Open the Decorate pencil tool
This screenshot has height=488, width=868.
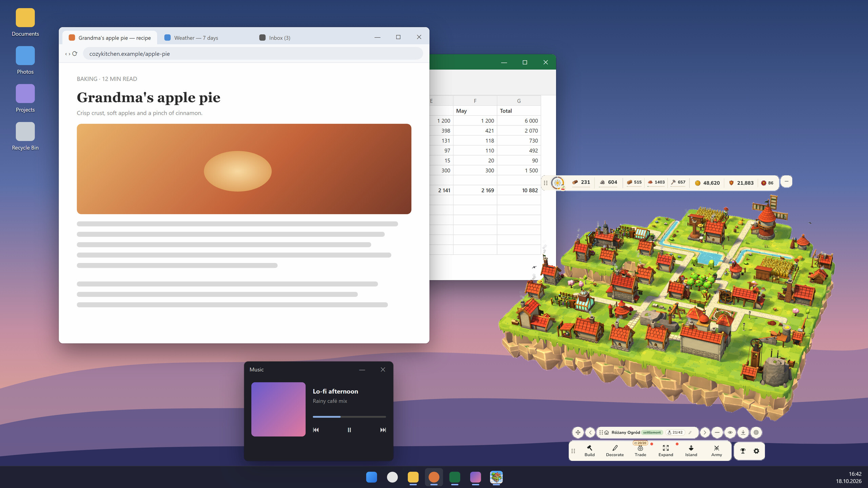(615, 451)
